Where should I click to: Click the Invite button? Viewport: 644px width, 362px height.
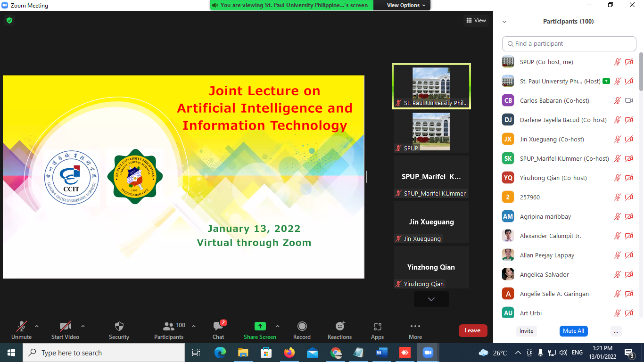pos(526,331)
